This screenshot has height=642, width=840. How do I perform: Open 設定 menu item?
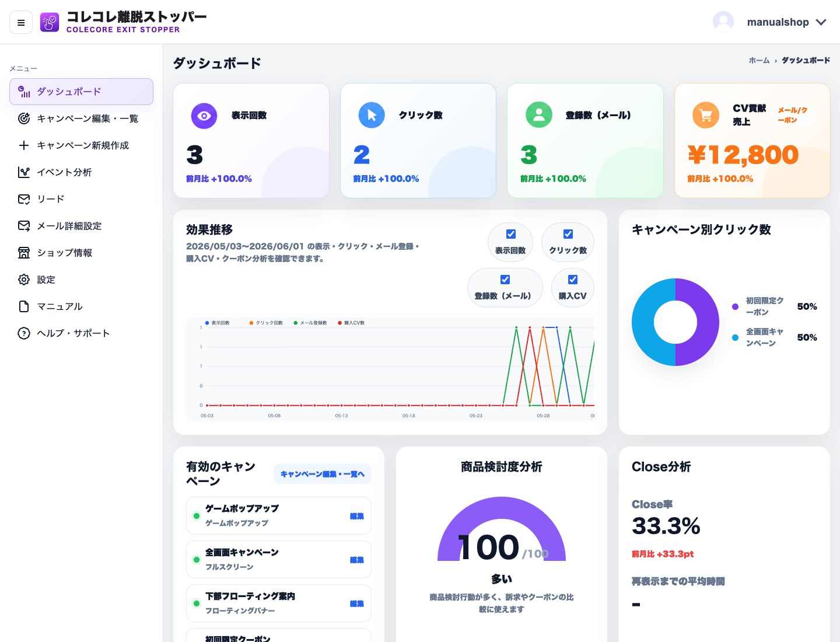click(x=81, y=280)
